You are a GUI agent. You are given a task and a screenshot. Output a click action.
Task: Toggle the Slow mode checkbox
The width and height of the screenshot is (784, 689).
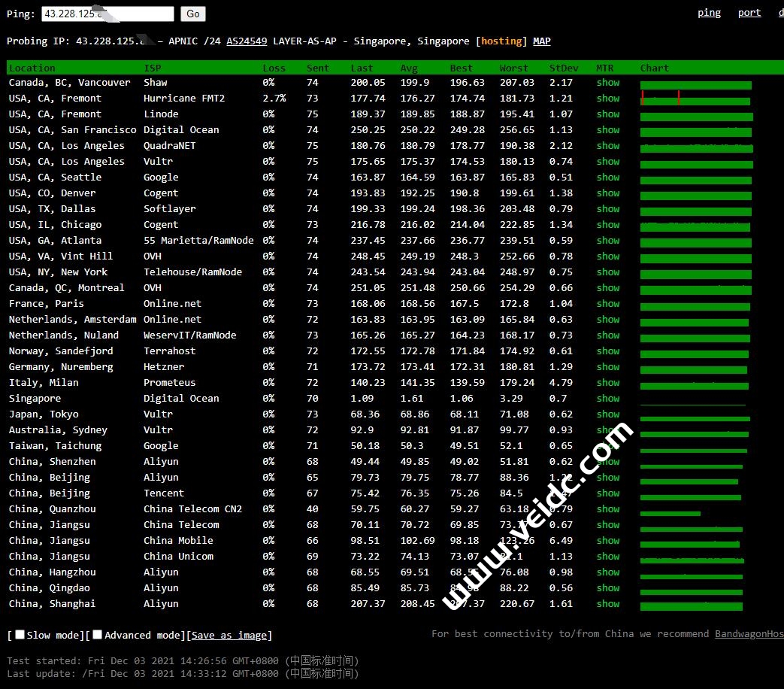point(20,634)
